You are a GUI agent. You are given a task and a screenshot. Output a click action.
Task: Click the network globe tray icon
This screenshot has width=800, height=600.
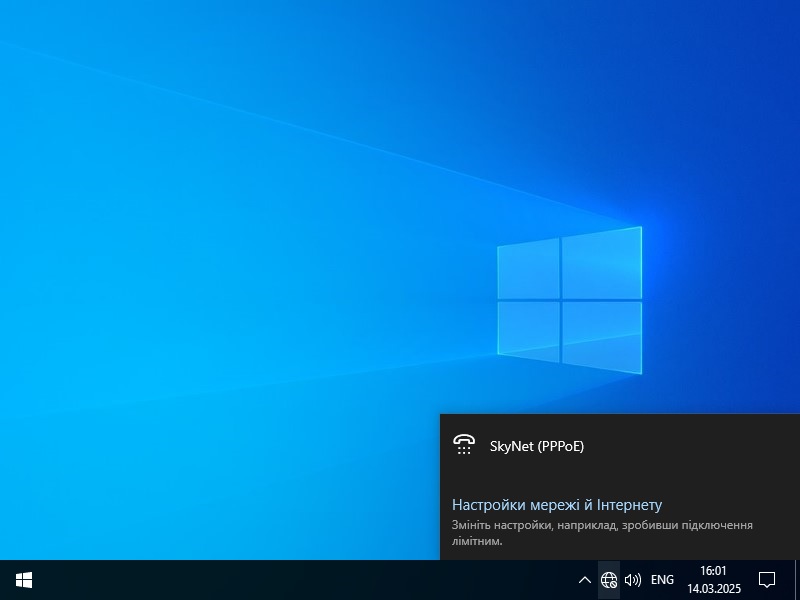pos(609,580)
